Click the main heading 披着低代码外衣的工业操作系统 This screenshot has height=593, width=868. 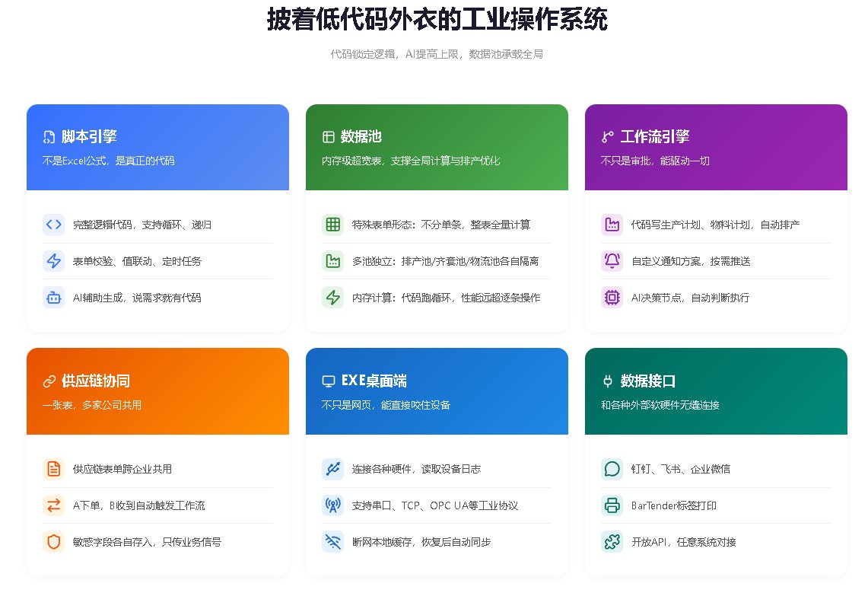pyautogui.click(x=437, y=19)
